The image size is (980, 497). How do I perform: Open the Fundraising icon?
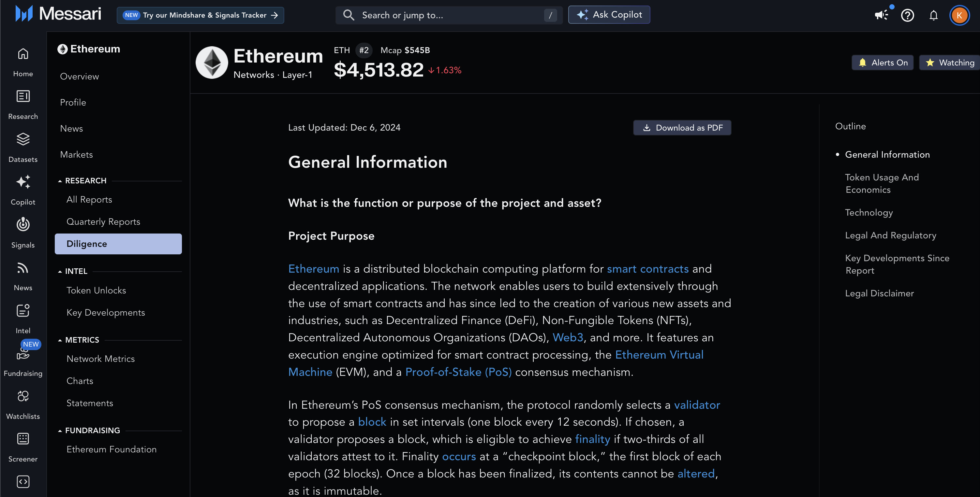[x=23, y=354]
